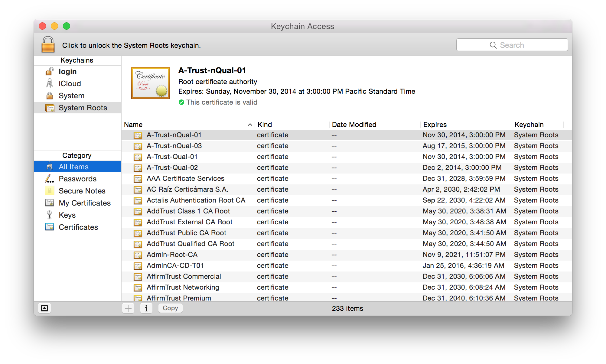Select the Admin-Root-CA row
The image size is (606, 364).
(347, 255)
